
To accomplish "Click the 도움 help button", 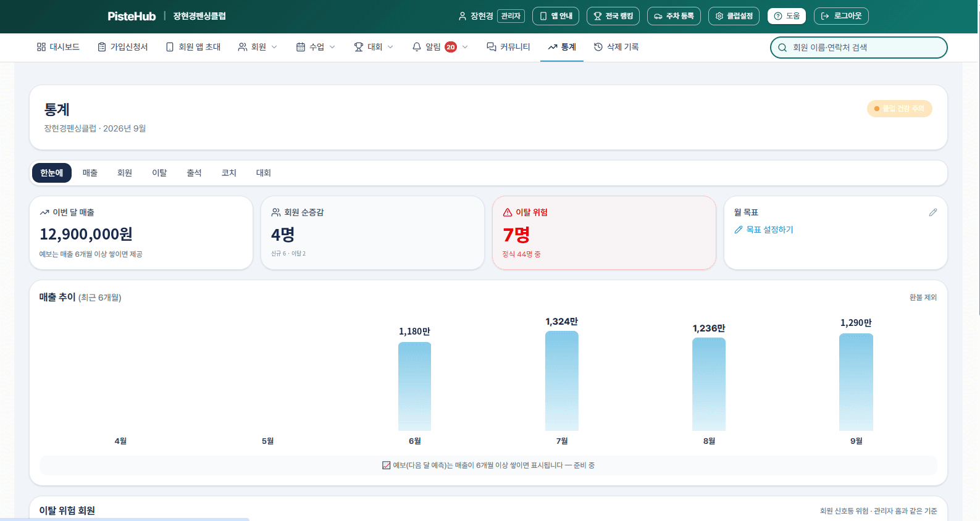I will click(x=787, y=16).
